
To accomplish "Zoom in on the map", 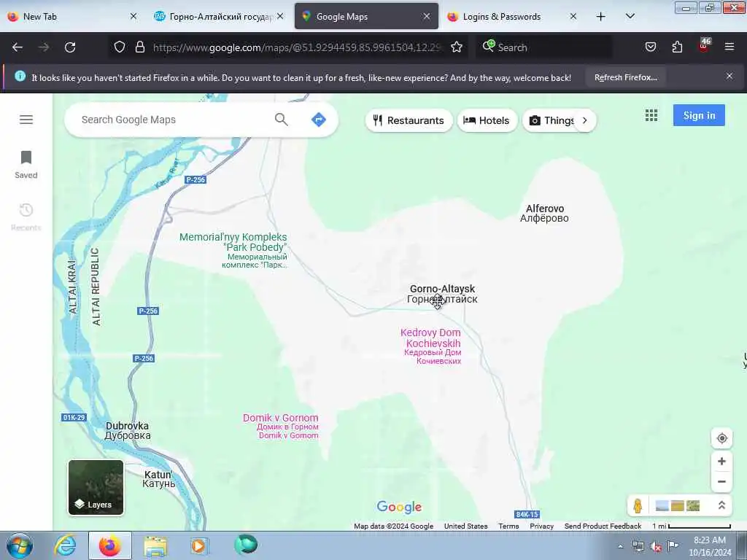I will [x=721, y=461].
